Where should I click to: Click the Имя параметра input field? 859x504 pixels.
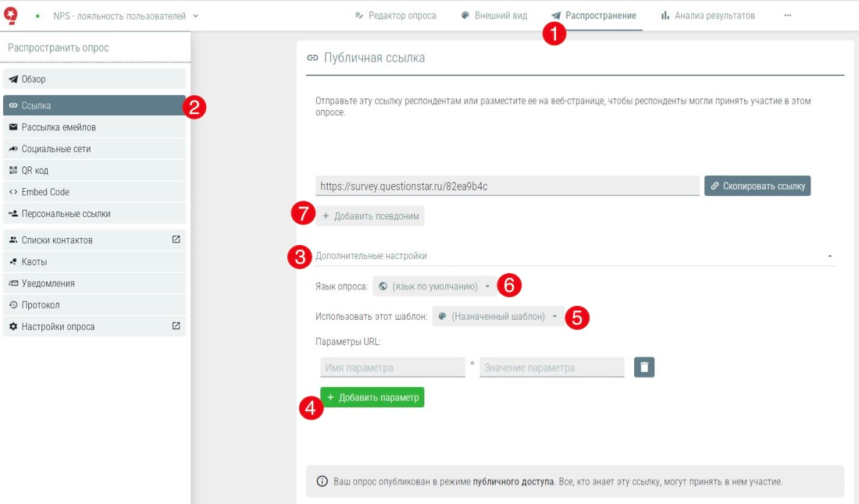click(392, 367)
